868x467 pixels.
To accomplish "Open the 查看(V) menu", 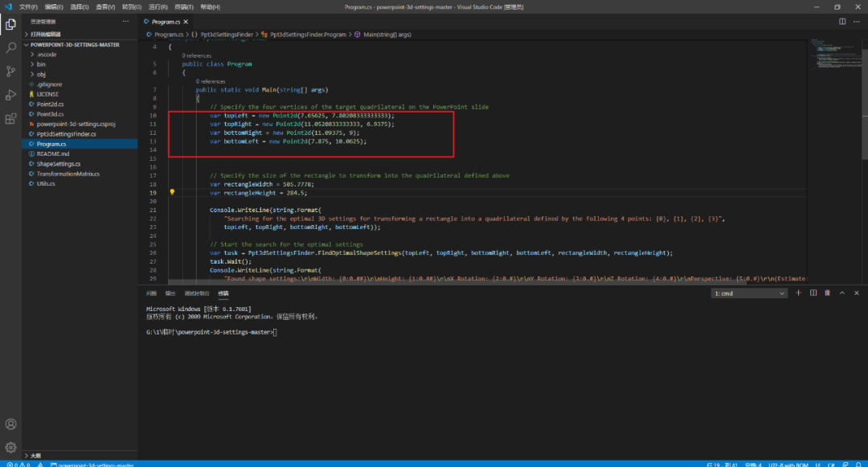I will click(105, 7).
